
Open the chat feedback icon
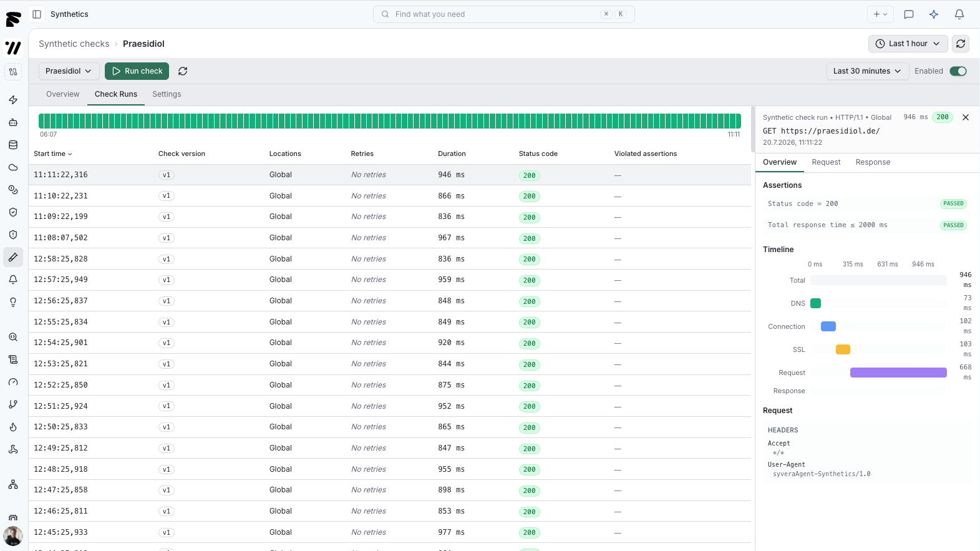click(x=909, y=14)
